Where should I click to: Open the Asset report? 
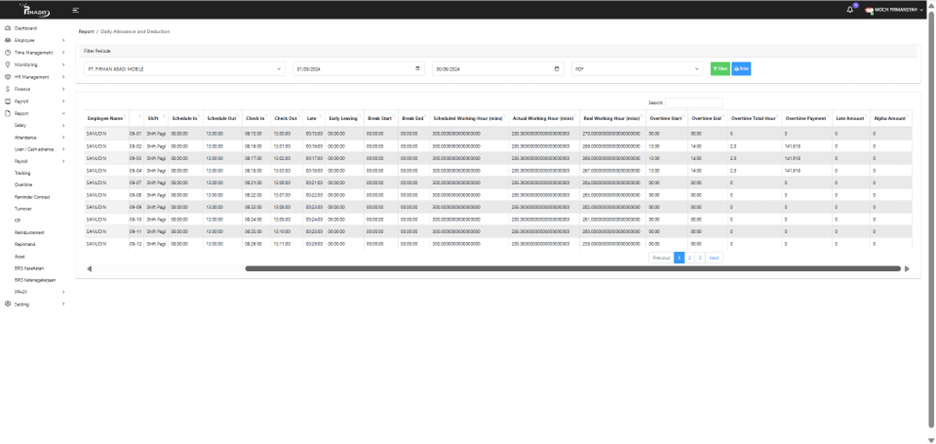pyautogui.click(x=20, y=256)
